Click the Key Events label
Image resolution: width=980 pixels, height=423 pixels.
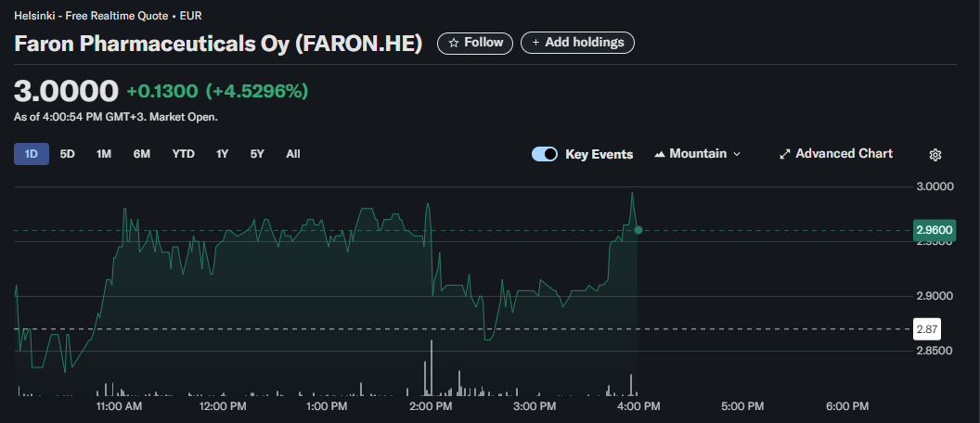599,154
